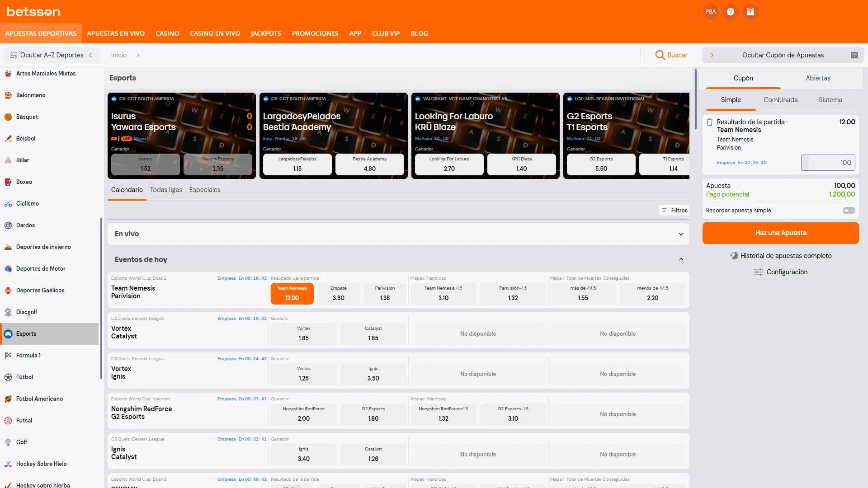The height and width of the screenshot is (488, 868).
Task: Open the Filtros filter menu
Action: (x=674, y=211)
